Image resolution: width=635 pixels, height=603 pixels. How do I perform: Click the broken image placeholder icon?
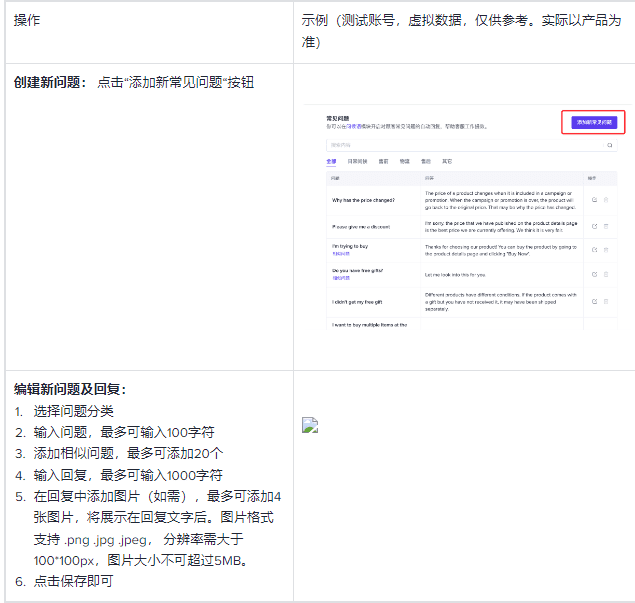[310, 425]
